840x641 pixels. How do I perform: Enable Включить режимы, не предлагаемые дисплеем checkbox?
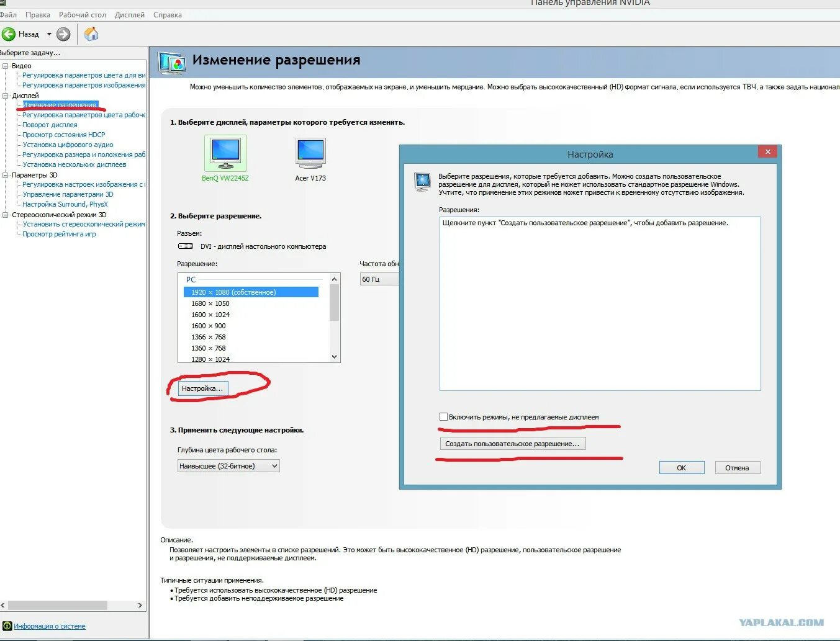(443, 417)
